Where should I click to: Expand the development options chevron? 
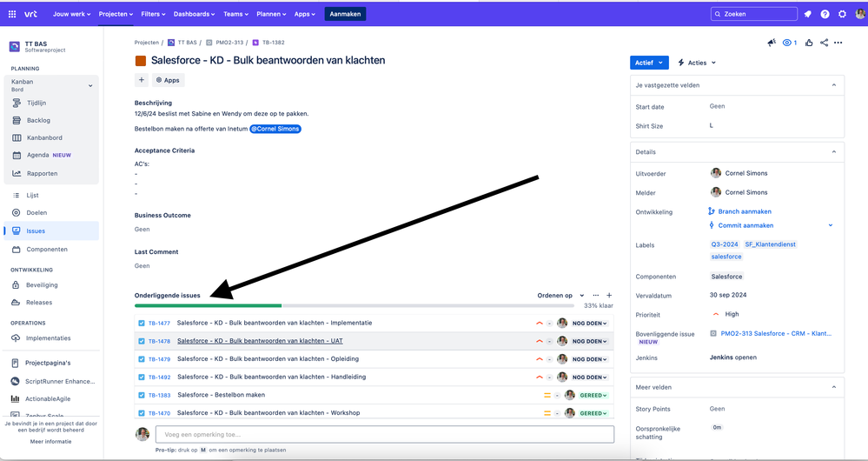(x=831, y=225)
